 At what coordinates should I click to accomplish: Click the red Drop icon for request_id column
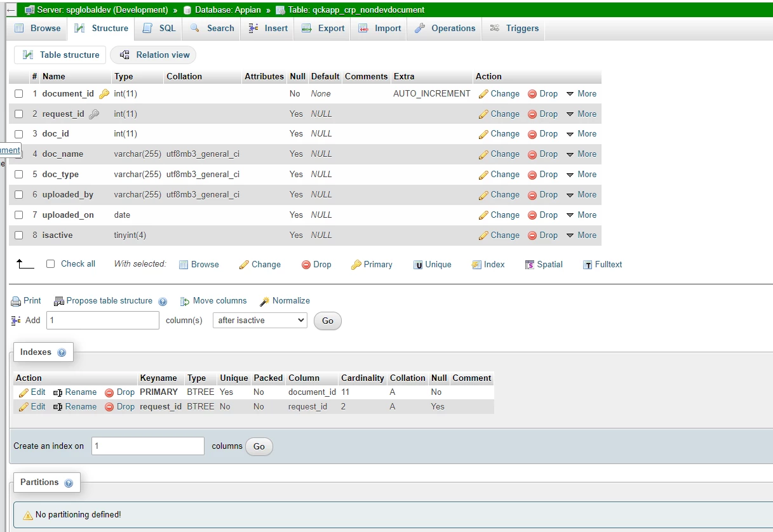tap(532, 114)
